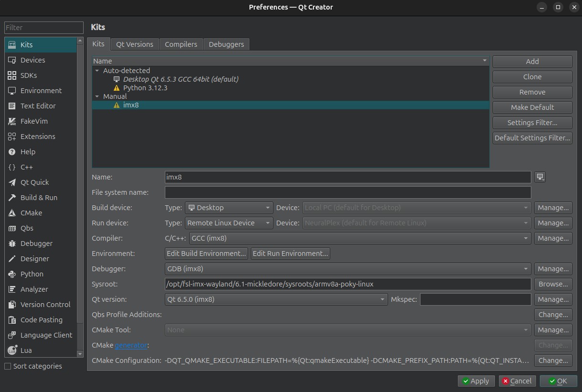Enable the Sort categories checkbox
582x392 pixels.
click(8, 366)
